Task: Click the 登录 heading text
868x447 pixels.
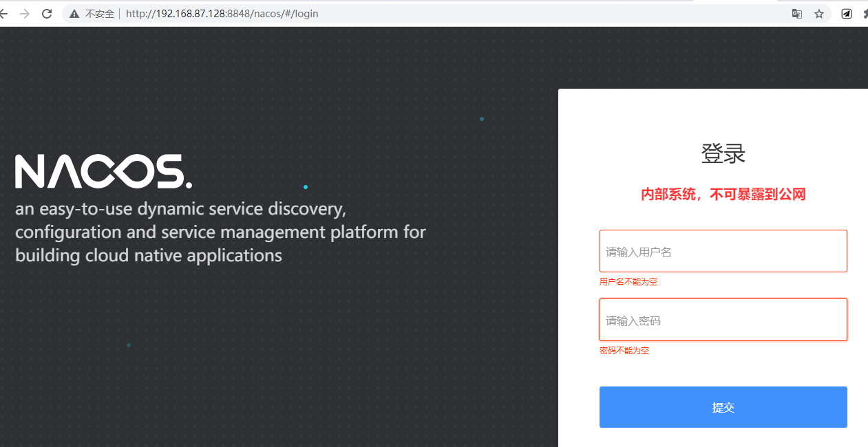Action: [723, 153]
